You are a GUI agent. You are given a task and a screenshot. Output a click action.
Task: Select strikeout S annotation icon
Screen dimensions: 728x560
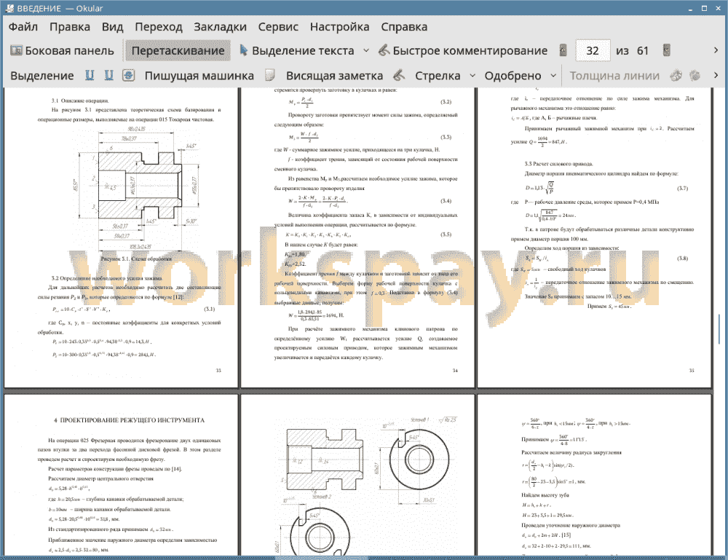click(x=129, y=75)
